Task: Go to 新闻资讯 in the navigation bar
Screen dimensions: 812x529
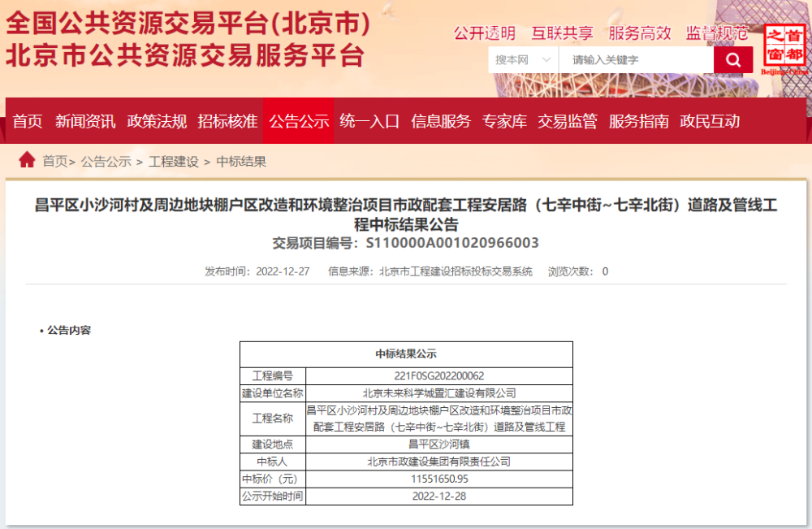Action: pyautogui.click(x=85, y=121)
